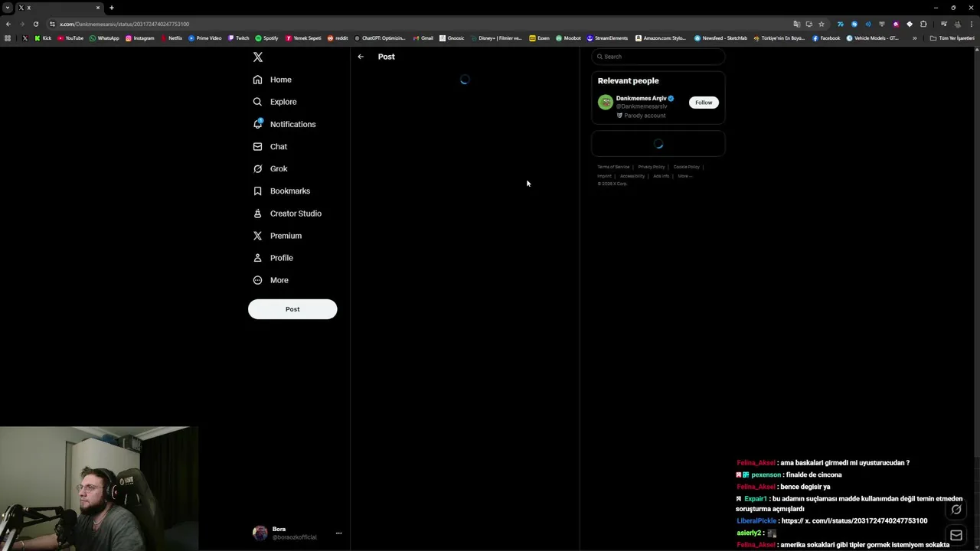Open the Tüm Yer İşaretleri bookmarks folder
980x551 pixels.
click(x=952, y=38)
